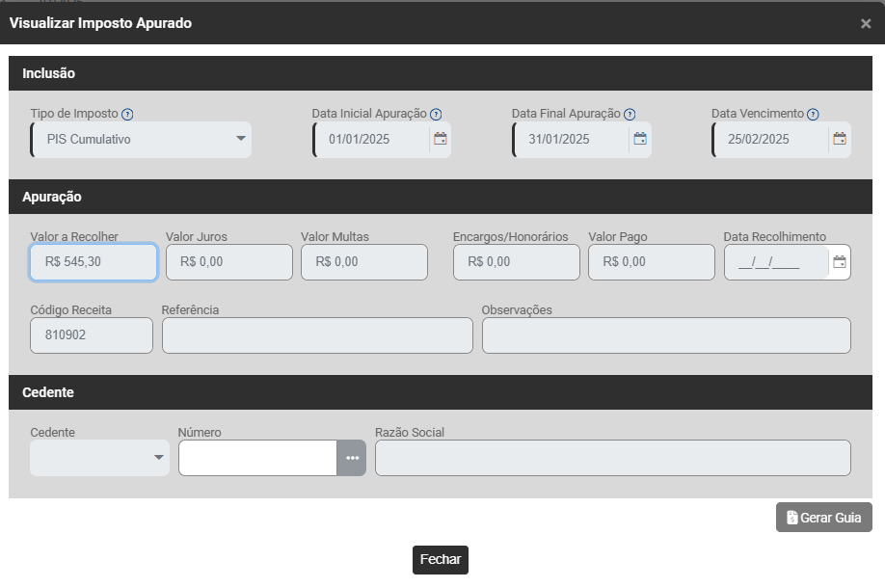
Task: Click into the Observações field
Action: pyautogui.click(x=666, y=335)
